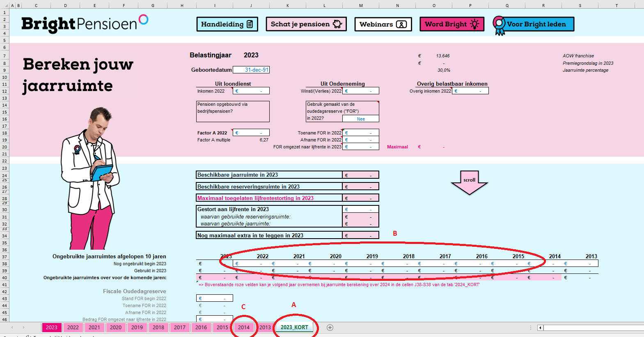644x337 pixels.
Task: Switch to the 2020 sheet tab
Action: [x=116, y=327]
